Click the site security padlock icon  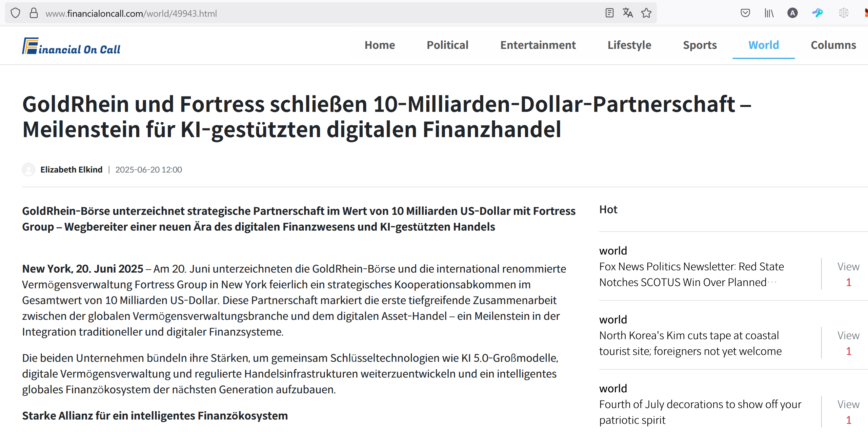click(x=34, y=13)
